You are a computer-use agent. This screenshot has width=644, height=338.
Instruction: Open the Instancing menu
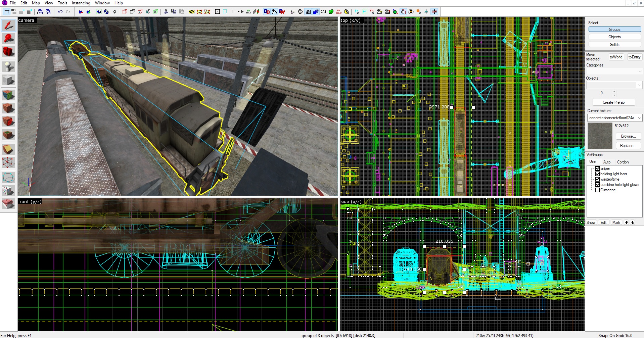(81, 3)
